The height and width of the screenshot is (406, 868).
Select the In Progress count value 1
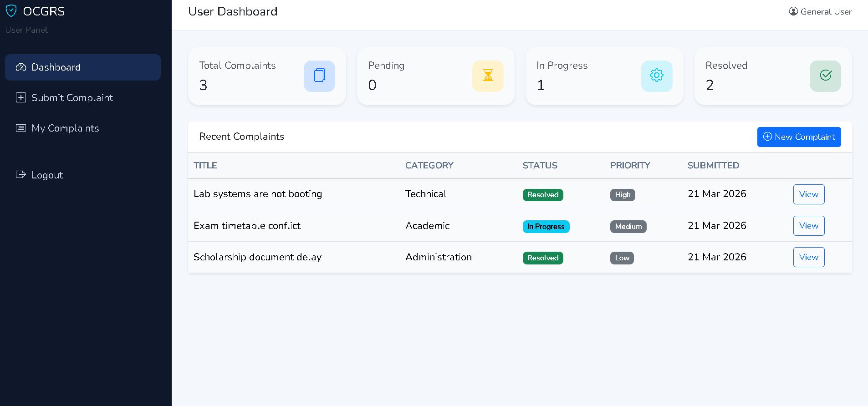(x=541, y=85)
